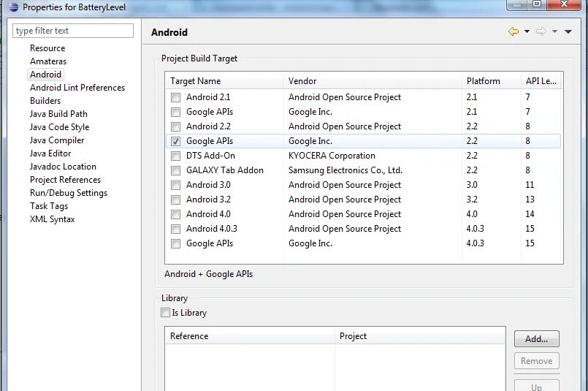Open the forward history dropdown arrow

point(554,31)
